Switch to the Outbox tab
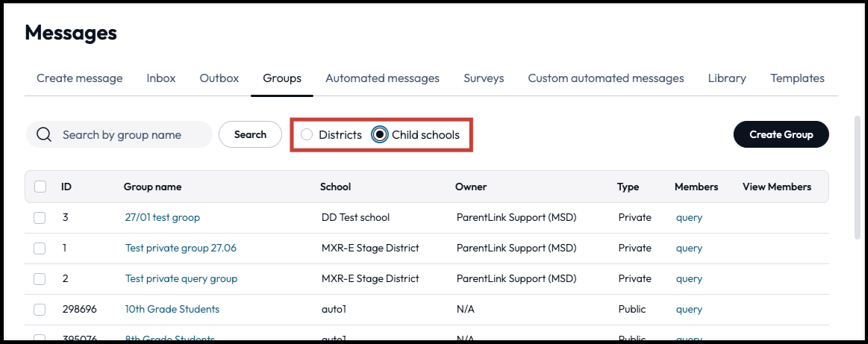 coord(219,78)
